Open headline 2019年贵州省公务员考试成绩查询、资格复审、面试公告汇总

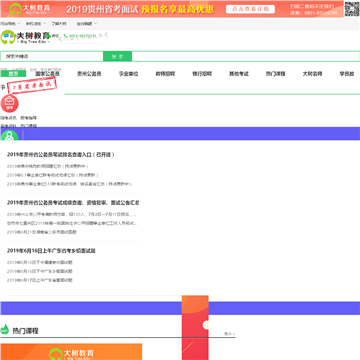[73, 203]
